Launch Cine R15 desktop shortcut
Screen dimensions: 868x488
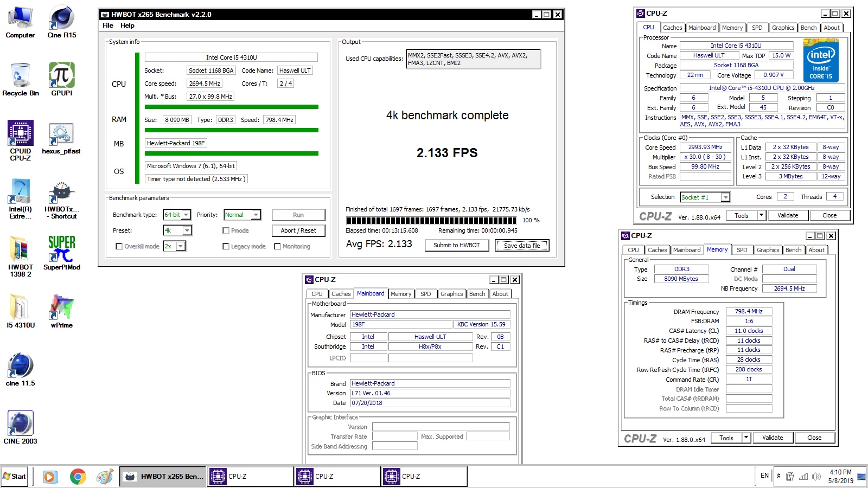click(x=62, y=22)
